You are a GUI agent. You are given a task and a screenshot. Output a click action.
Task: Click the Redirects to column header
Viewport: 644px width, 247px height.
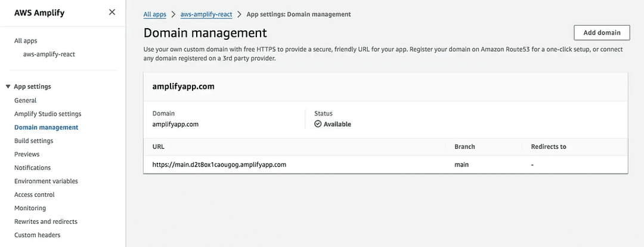click(549, 147)
